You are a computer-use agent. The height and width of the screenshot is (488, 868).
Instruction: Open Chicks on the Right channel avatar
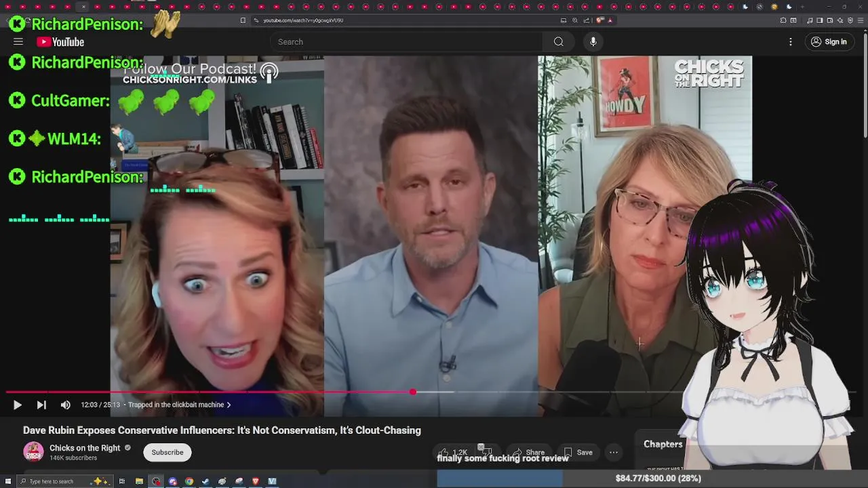click(x=33, y=452)
